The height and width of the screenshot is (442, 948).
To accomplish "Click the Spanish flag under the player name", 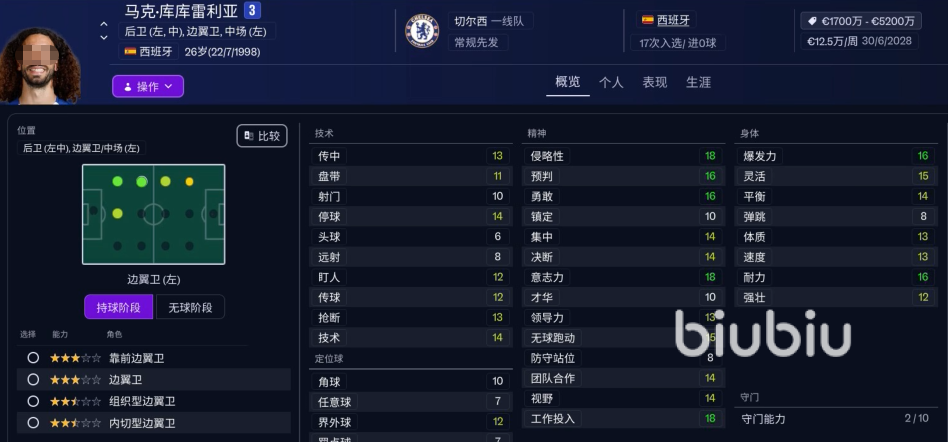I will click(x=130, y=51).
